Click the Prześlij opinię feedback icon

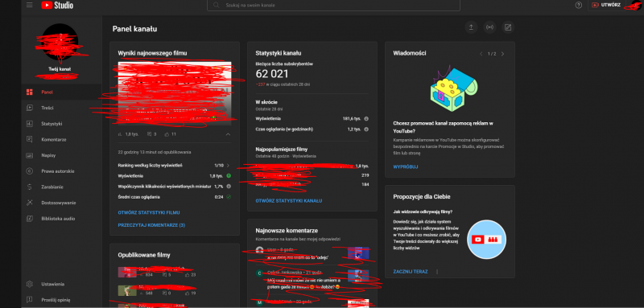pos(30,300)
